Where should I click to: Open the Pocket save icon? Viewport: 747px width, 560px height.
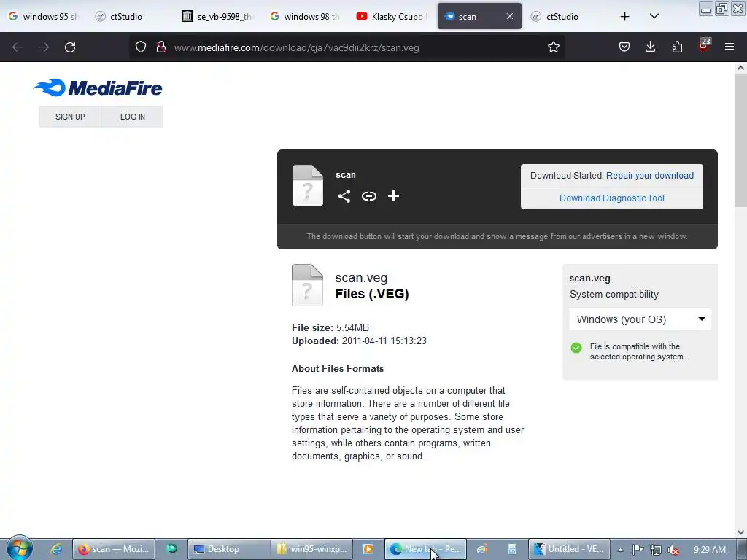click(x=624, y=47)
